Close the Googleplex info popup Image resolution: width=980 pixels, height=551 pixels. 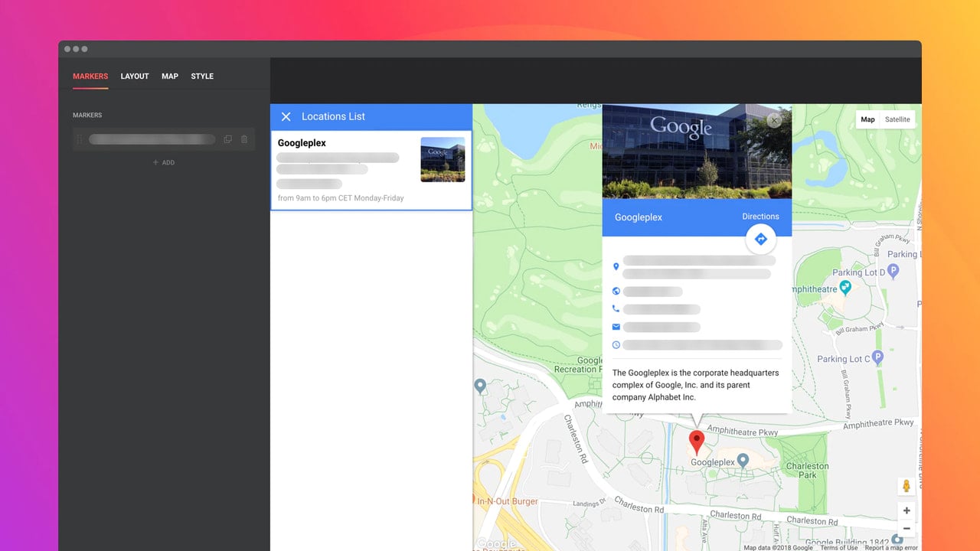pyautogui.click(x=774, y=120)
